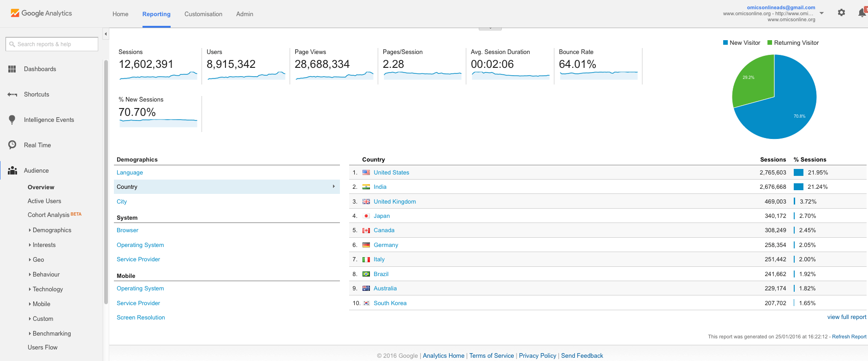This screenshot has width=868, height=361.
Task: Click the Shortcuts arrow icon
Action: click(12, 95)
